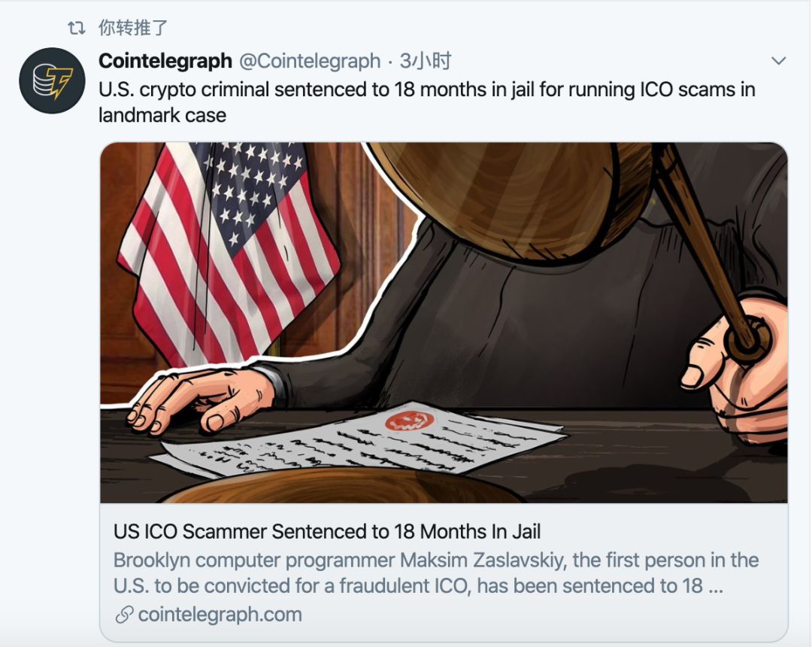Click the @Cointelegraph handle
812x647 pixels.
310,61
